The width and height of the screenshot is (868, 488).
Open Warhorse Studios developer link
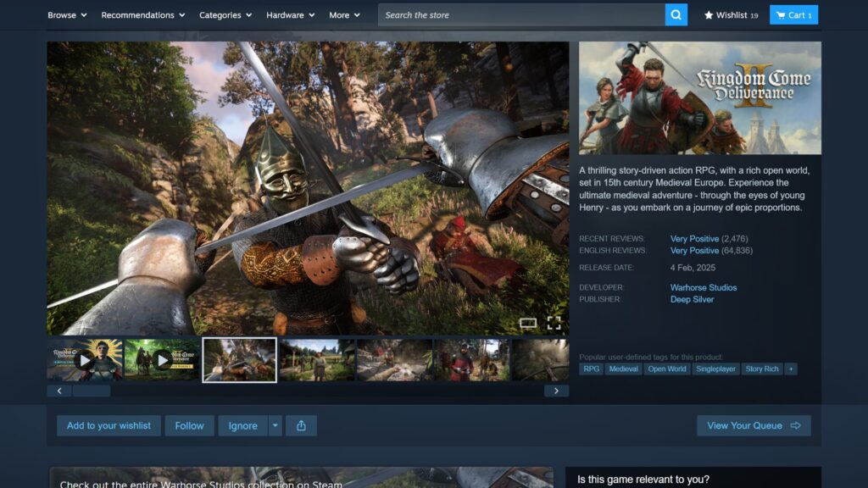click(x=703, y=288)
